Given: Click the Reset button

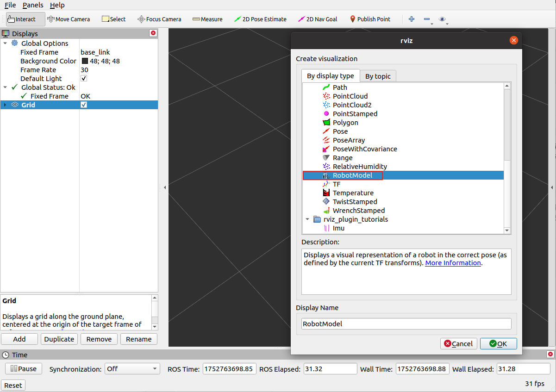Looking at the screenshot, I should [x=13, y=385].
